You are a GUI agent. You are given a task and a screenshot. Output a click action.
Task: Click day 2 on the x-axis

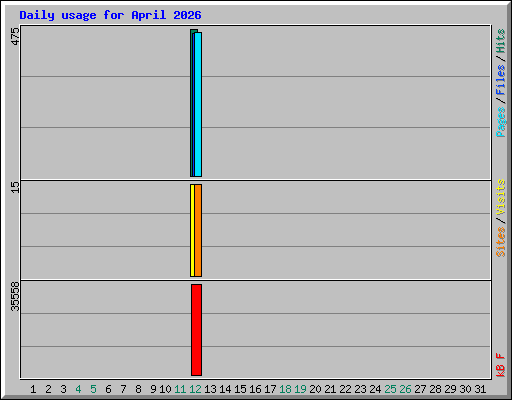pyautogui.click(x=48, y=389)
